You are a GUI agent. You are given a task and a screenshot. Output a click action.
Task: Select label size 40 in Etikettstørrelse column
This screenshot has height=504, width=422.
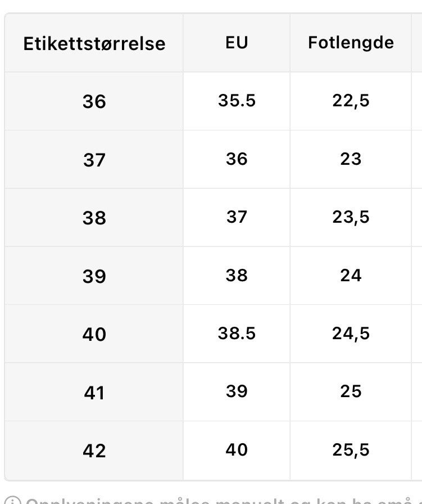94,335
